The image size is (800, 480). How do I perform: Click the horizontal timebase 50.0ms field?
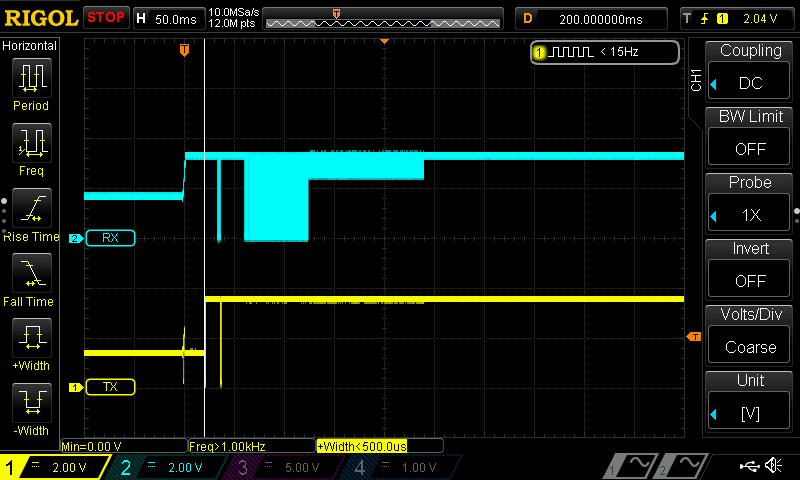point(169,19)
